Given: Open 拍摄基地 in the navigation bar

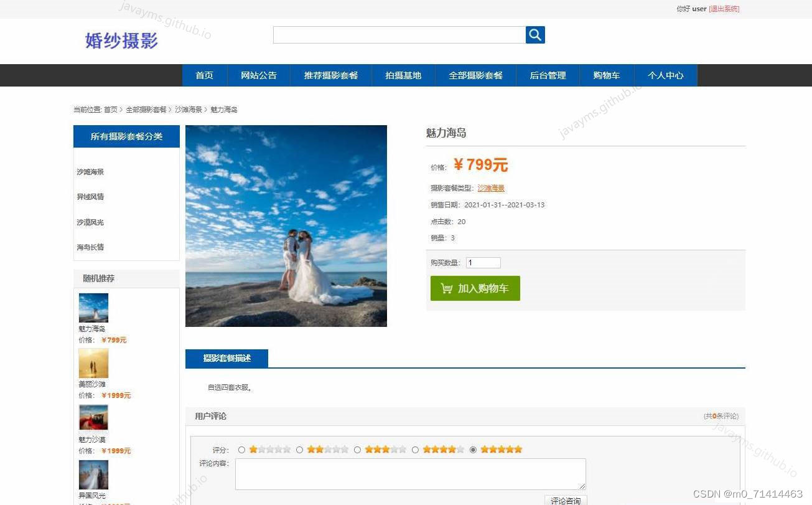Looking at the screenshot, I should (x=403, y=75).
